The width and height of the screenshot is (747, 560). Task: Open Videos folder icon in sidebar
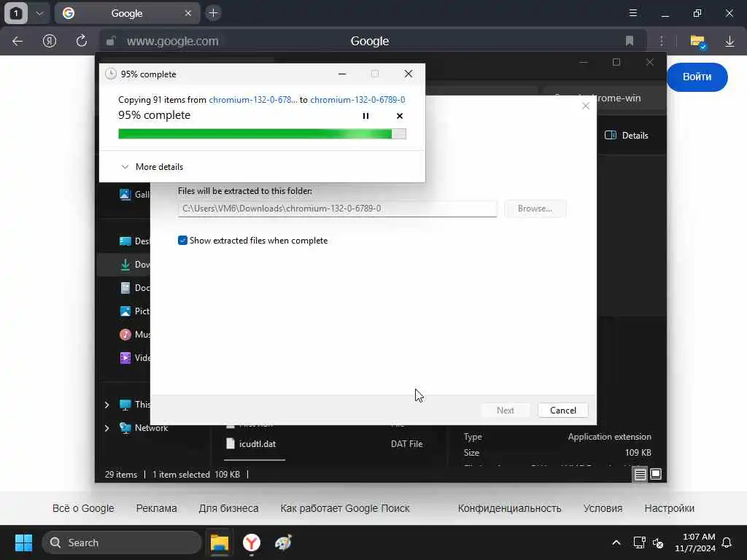pyautogui.click(x=125, y=357)
